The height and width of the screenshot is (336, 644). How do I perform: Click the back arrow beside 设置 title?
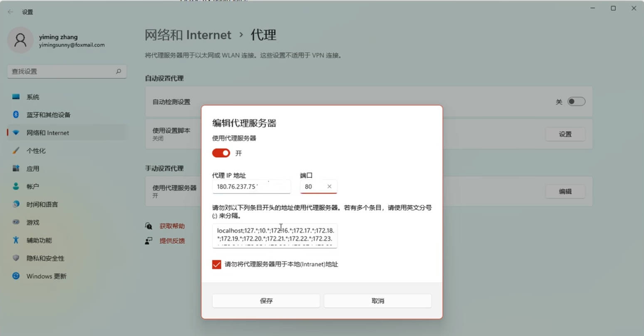(x=11, y=12)
